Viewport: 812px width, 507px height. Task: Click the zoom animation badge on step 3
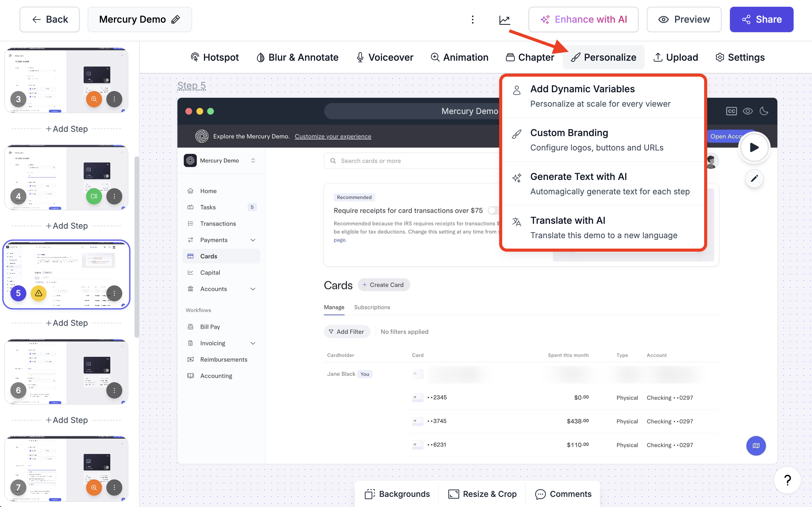click(x=94, y=99)
